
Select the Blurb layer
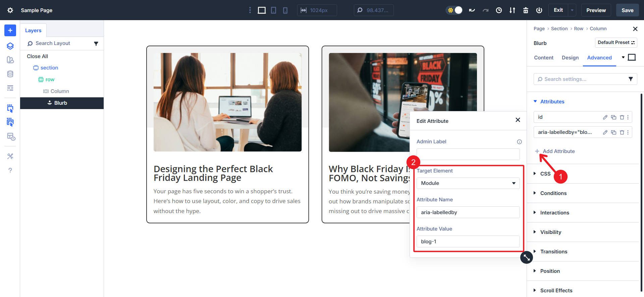[62, 103]
